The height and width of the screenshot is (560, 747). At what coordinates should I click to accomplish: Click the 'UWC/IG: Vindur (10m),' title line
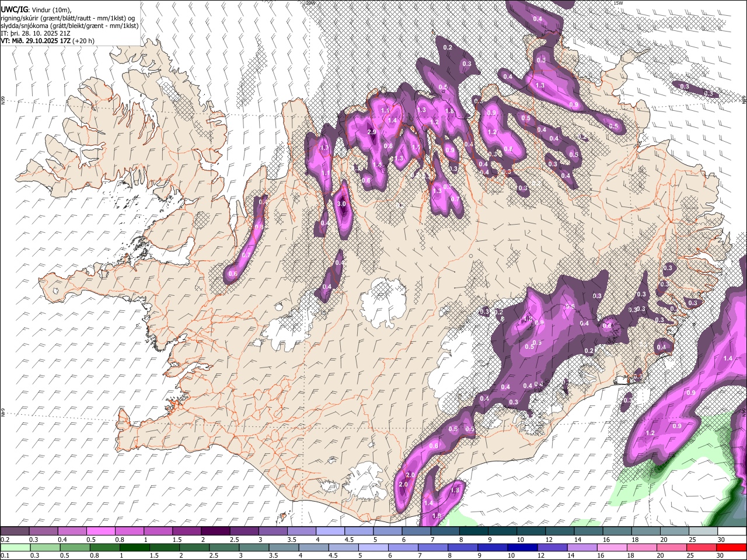click(x=36, y=10)
